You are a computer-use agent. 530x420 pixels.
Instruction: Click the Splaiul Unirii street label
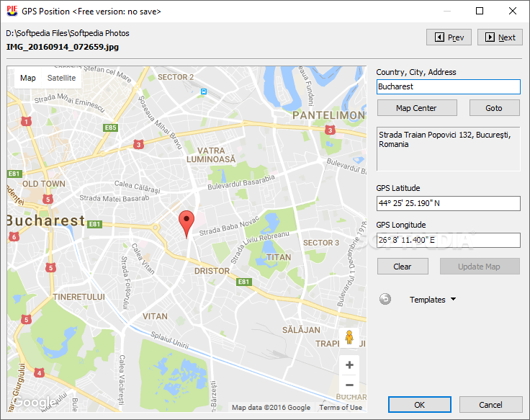point(169,340)
